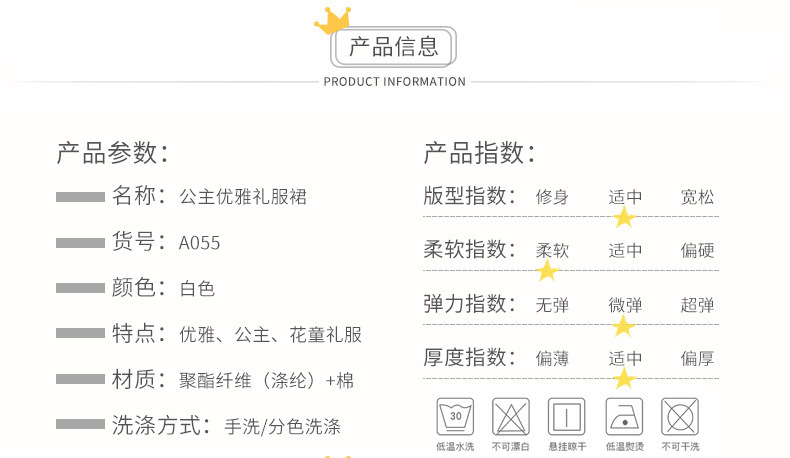Click the low temperature iron icon
Image resolution: width=790 pixels, height=458 pixels.
pos(624,415)
